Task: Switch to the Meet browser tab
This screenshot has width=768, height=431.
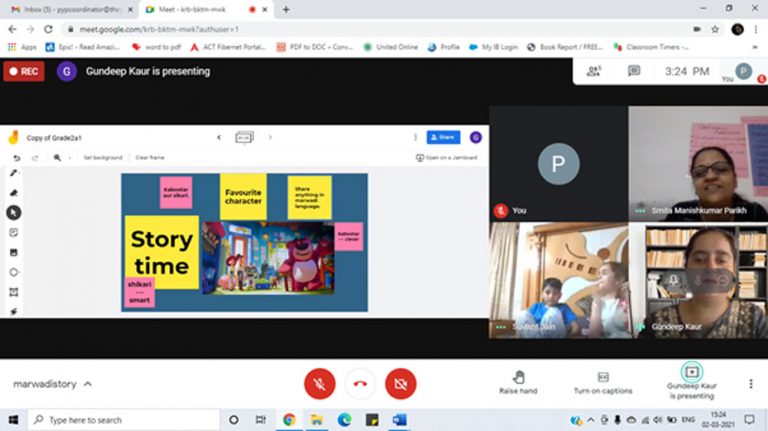Action: point(207,9)
